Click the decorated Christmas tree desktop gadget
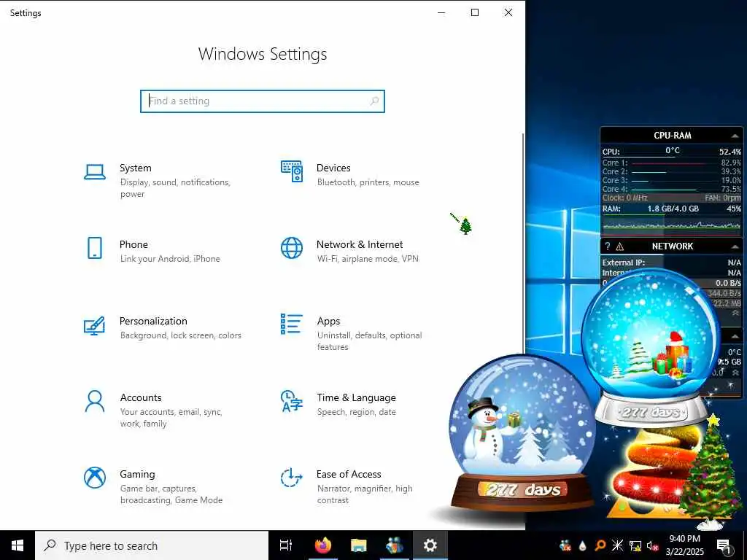 click(x=711, y=472)
